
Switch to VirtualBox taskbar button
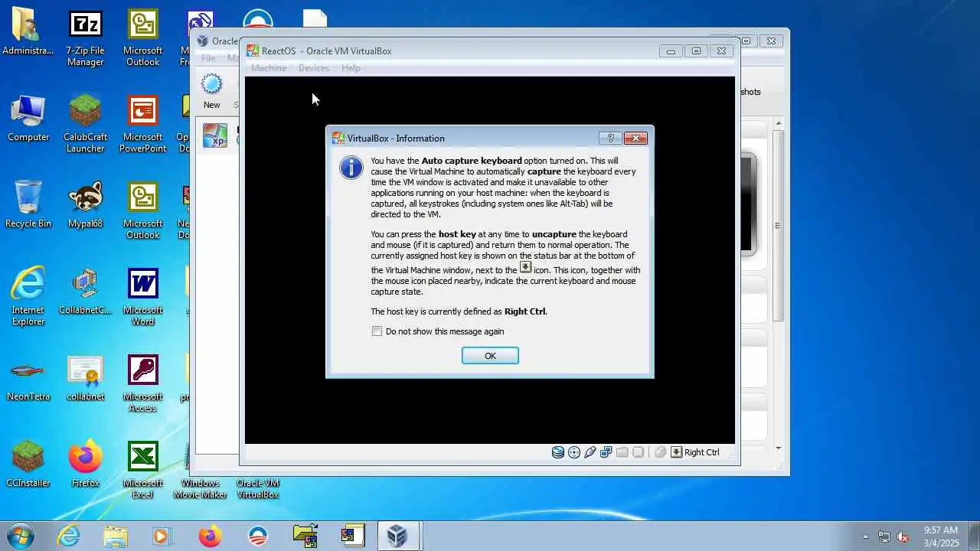tap(397, 536)
